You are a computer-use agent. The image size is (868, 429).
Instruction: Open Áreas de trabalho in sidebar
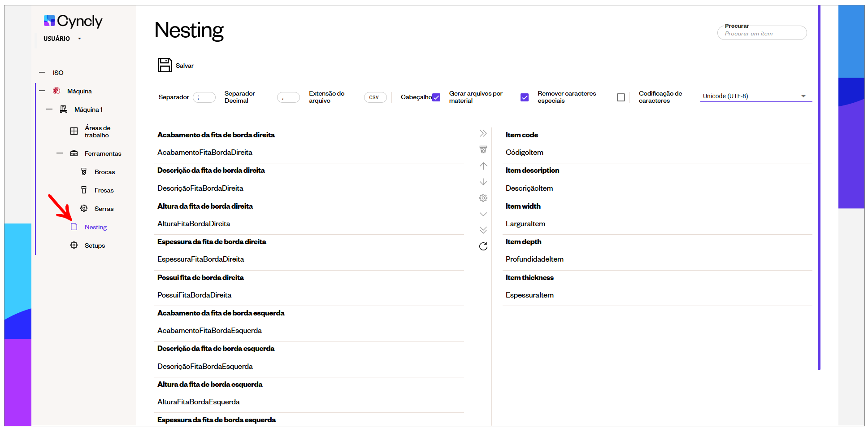(x=97, y=131)
